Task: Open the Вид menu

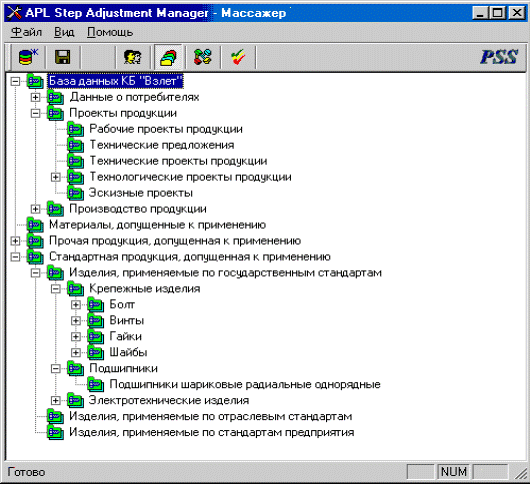Action: click(64, 32)
